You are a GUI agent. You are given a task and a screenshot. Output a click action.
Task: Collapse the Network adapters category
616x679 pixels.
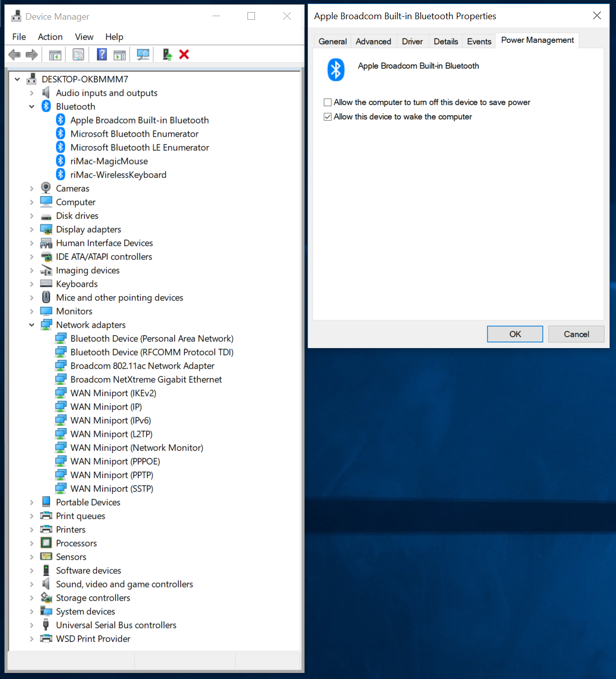31,325
